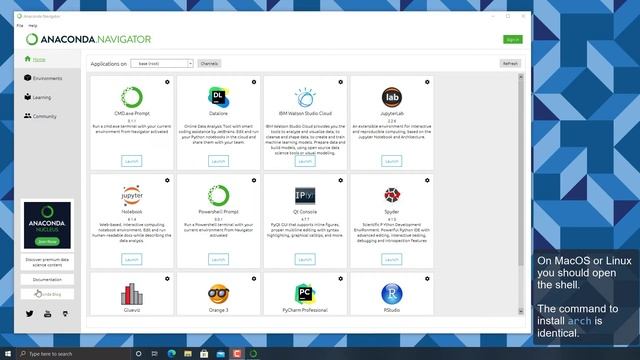Open settings gear on IBM Watson Studio card
The height and width of the screenshot is (360, 640).
click(x=340, y=82)
